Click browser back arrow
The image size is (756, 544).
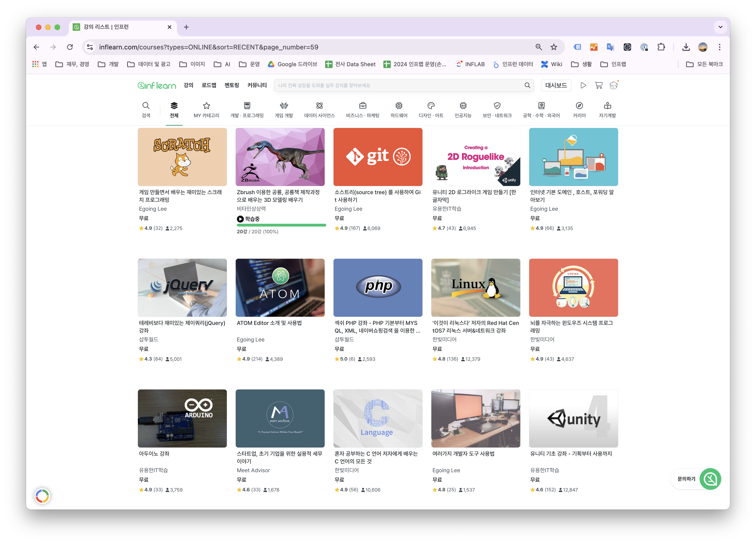click(37, 47)
